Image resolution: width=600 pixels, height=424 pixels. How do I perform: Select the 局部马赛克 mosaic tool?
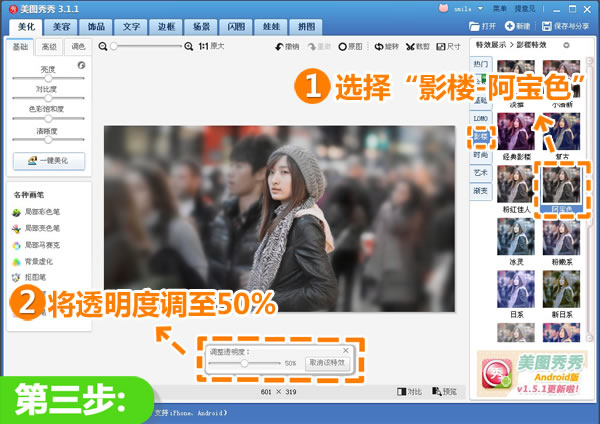tap(36, 245)
